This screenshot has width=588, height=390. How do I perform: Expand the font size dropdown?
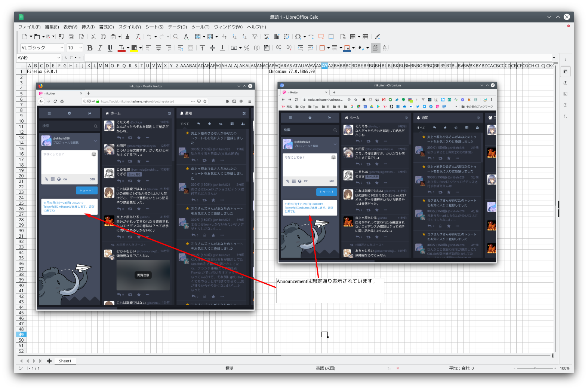(80, 48)
